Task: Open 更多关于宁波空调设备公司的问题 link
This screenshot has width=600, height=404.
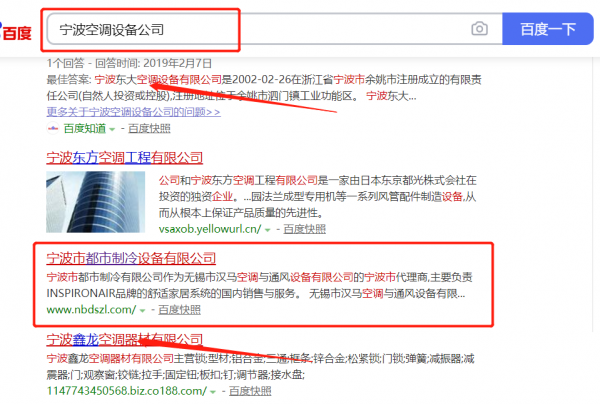Action: point(134,112)
